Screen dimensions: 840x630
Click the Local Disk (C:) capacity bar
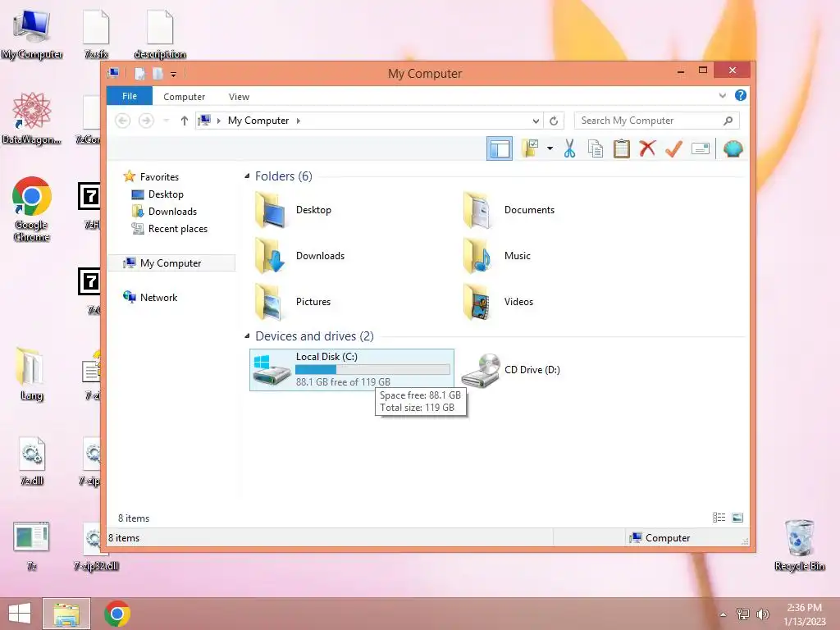point(372,370)
